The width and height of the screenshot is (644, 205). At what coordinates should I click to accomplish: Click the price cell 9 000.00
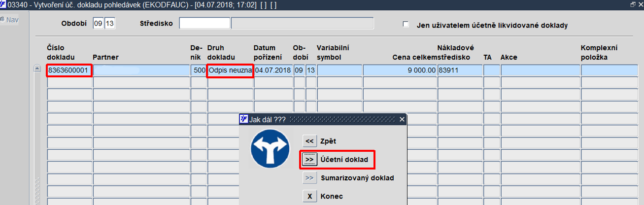(x=400, y=70)
